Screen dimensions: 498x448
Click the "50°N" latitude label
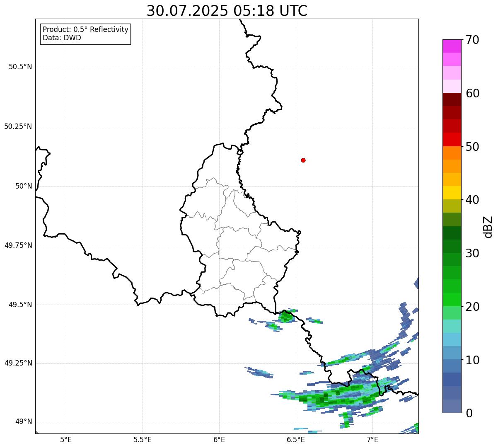pos(24,186)
